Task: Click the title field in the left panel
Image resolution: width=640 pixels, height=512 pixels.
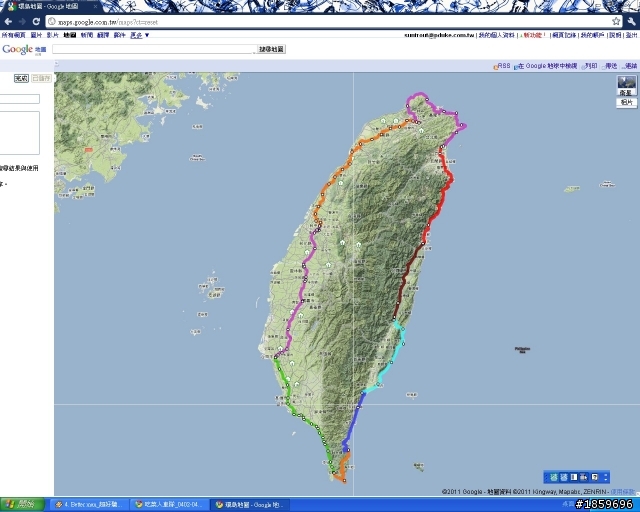Action: click(20, 99)
